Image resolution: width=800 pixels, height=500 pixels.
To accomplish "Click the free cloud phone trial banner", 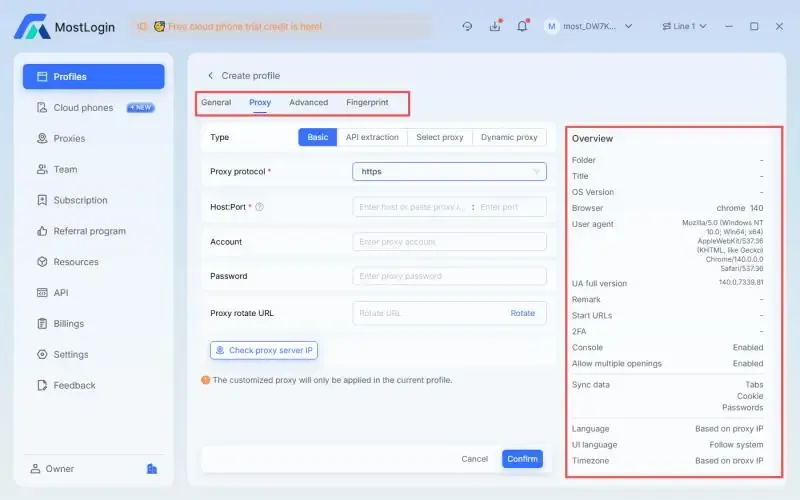I will pyautogui.click(x=280, y=27).
